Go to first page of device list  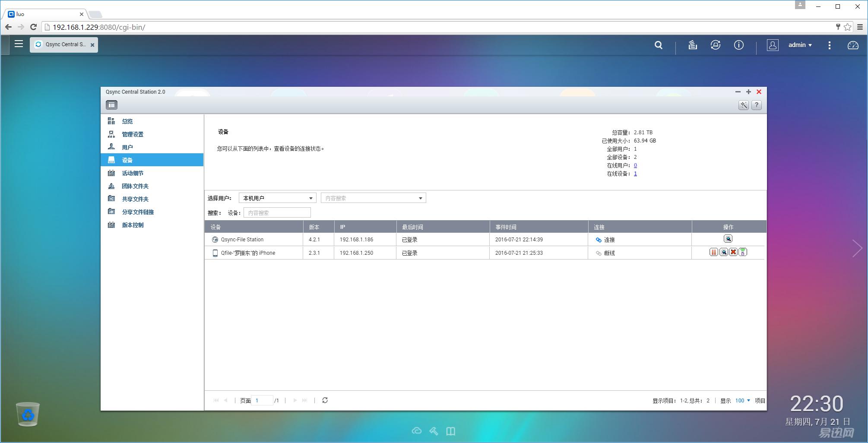pos(216,400)
